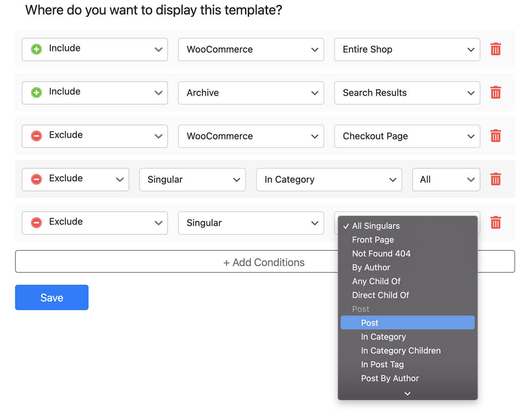Select Not Found 404 option

click(408, 254)
